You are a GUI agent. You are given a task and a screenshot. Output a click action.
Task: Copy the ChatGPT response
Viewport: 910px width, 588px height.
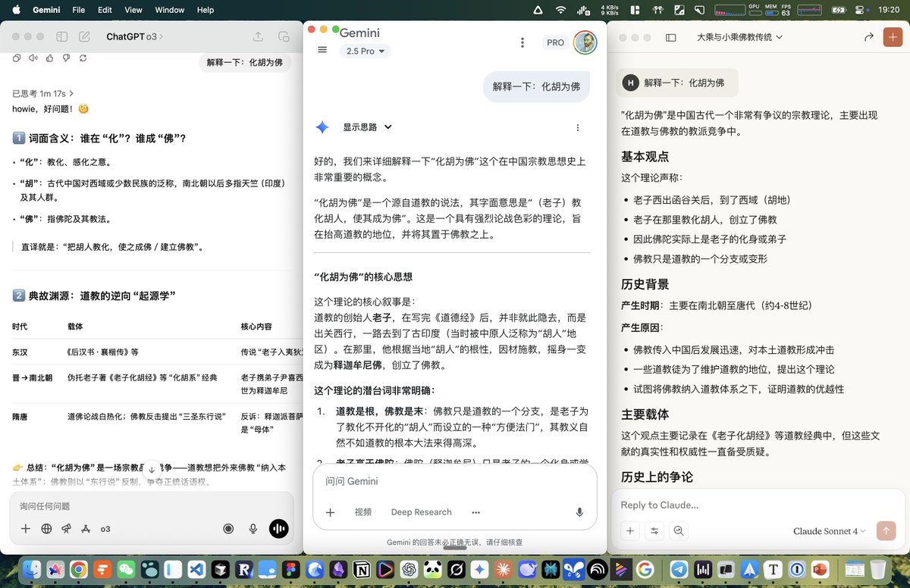pos(17,58)
